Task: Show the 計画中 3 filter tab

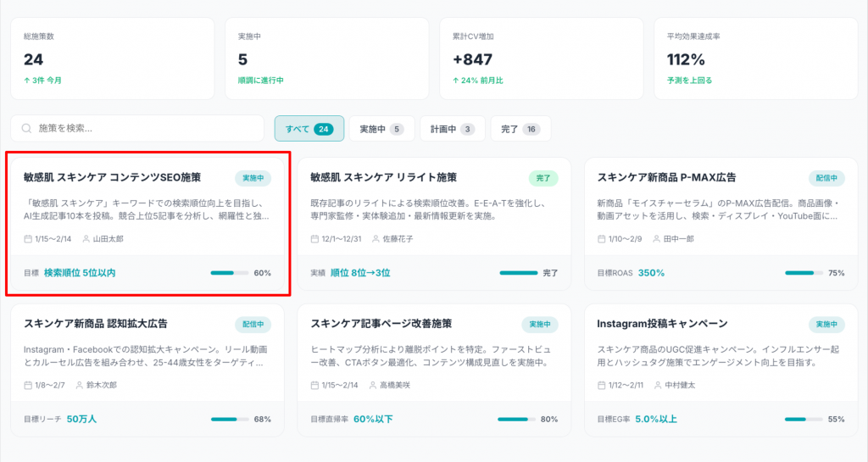Action: coord(452,129)
